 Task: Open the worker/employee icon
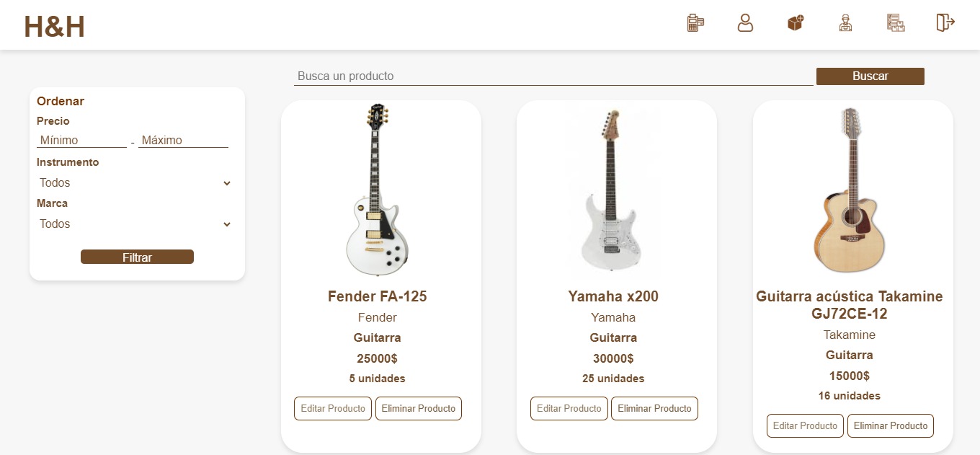point(845,23)
